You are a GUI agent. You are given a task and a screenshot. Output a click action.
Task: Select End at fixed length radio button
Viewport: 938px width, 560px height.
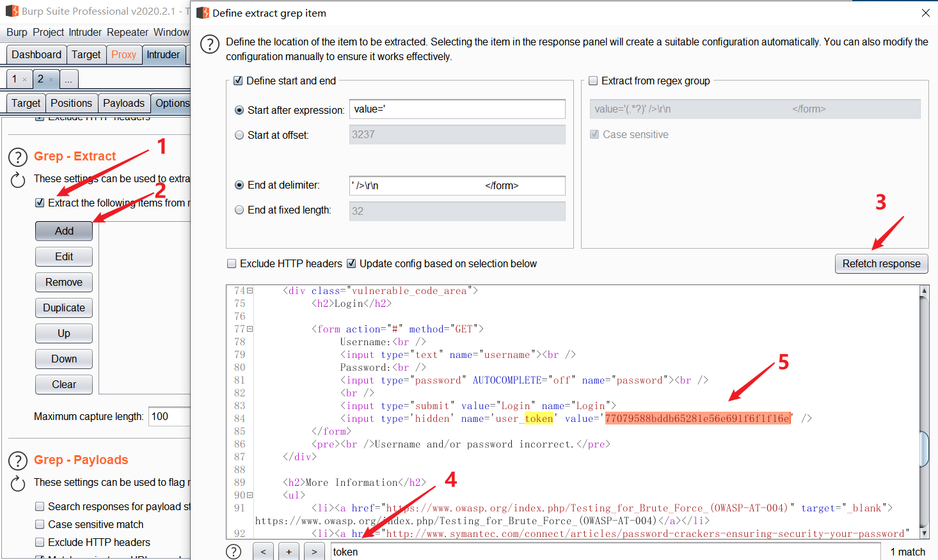[239, 210]
